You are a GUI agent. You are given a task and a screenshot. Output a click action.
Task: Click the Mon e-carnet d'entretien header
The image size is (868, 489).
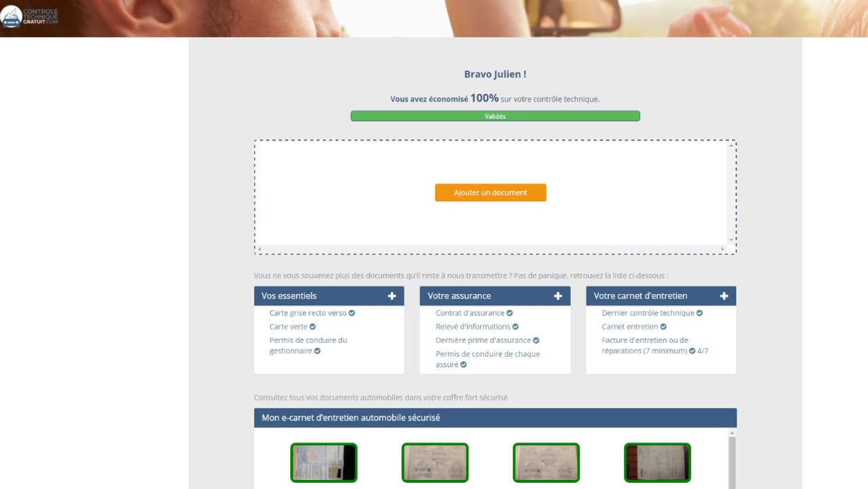(x=495, y=418)
